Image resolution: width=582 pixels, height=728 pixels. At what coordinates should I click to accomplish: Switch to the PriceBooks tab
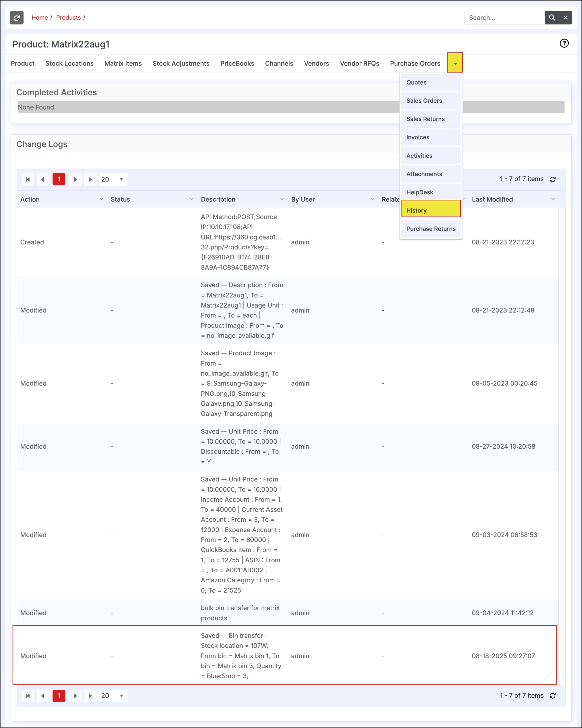(x=237, y=64)
